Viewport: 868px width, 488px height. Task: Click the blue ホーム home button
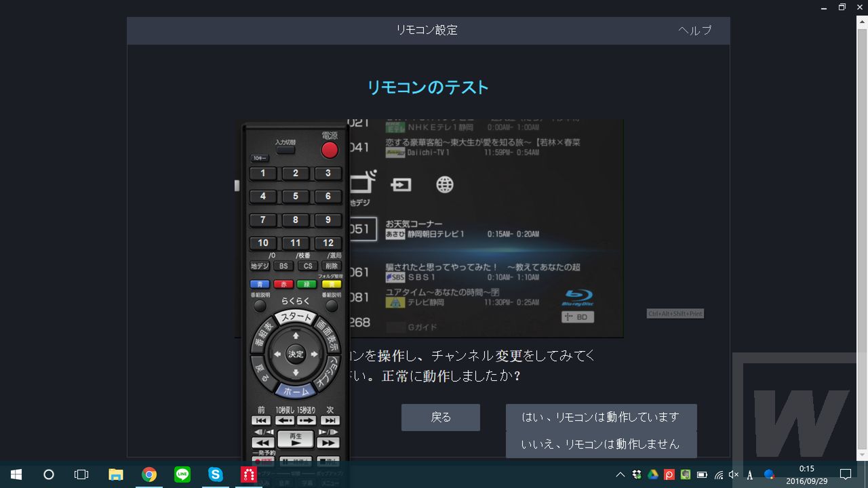296,391
